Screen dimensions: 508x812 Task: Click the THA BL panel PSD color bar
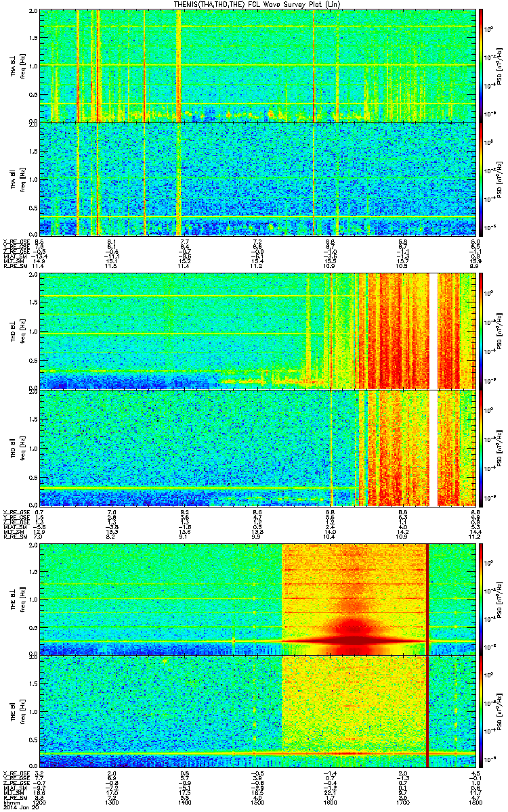tap(482, 66)
